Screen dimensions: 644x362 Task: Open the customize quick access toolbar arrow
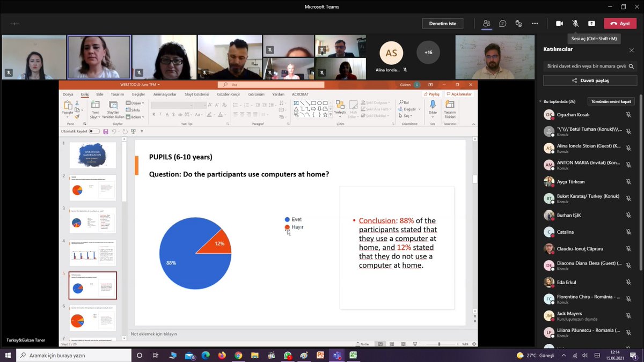click(x=142, y=131)
